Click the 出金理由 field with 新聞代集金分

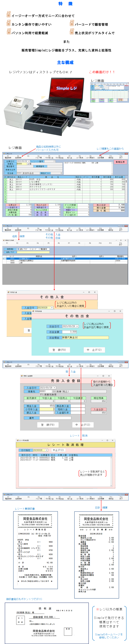click(85, 338)
